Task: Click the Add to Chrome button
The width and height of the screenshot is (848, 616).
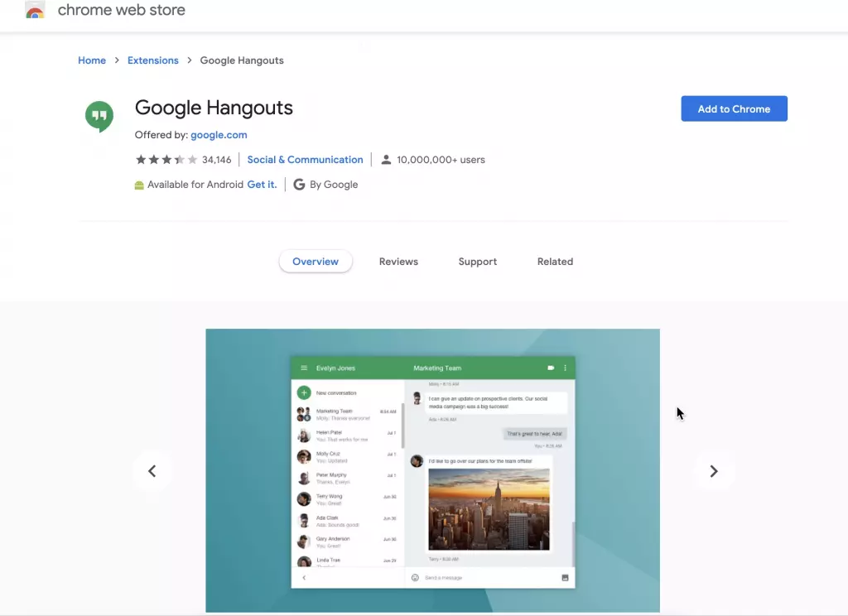Action: click(x=734, y=108)
